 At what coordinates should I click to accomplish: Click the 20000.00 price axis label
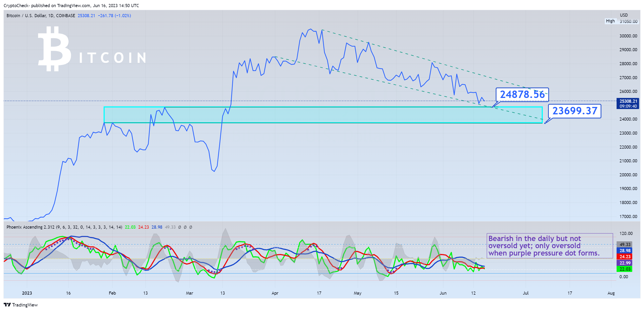pyautogui.click(x=628, y=175)
